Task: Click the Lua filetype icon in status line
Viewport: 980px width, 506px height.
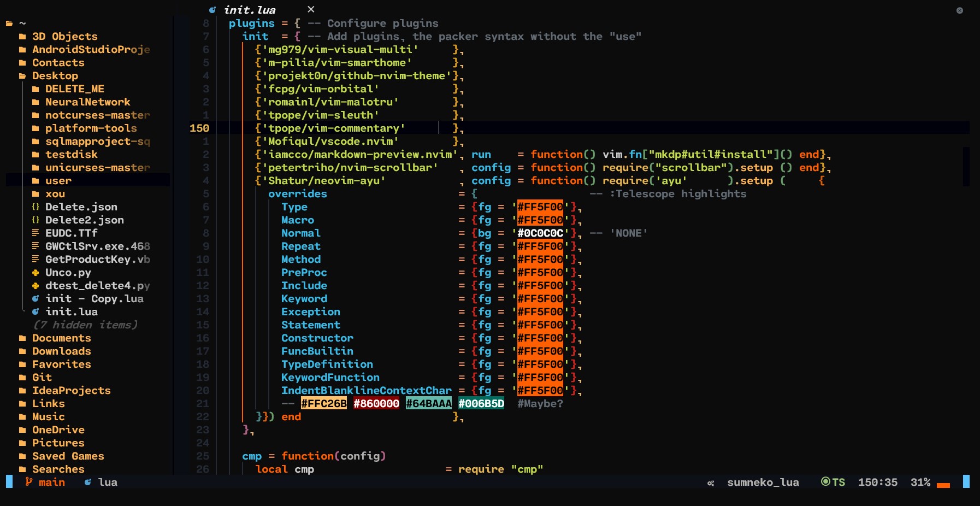Action: coord(88,482)
